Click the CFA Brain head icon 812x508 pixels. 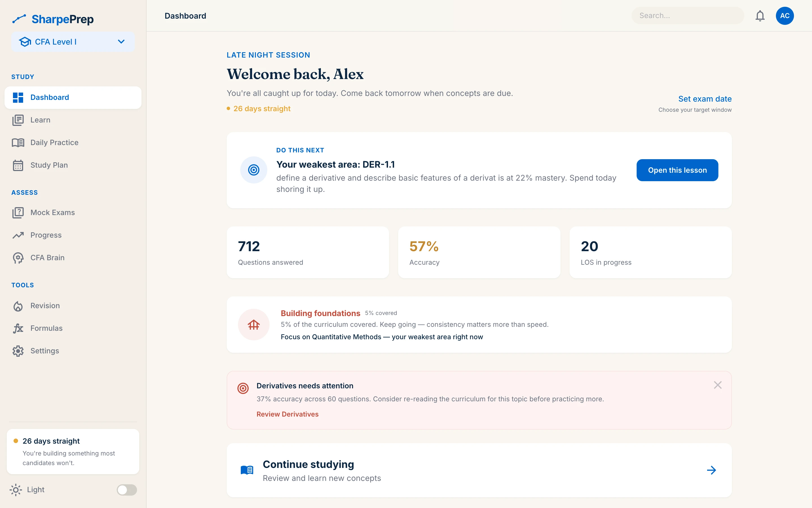point(18,258)
